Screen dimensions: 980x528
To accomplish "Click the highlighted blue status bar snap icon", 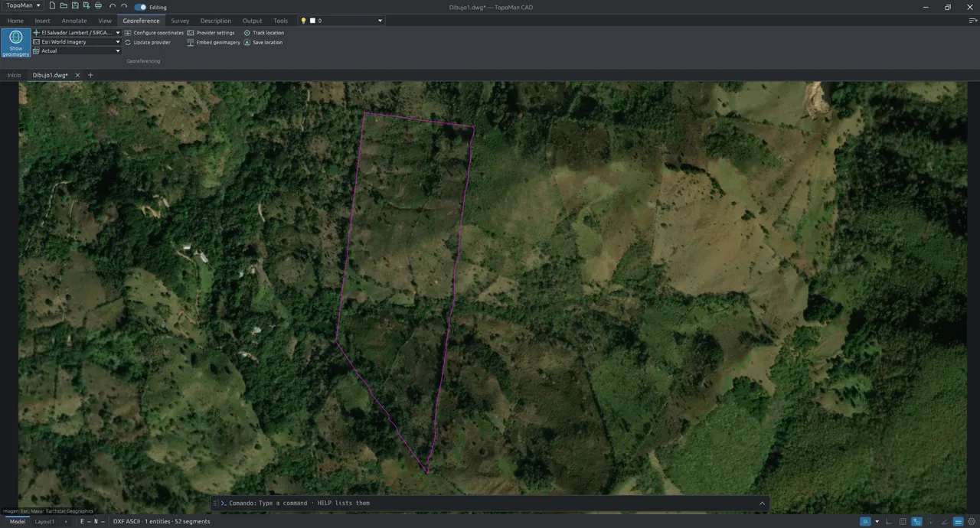I will pyautogui.click(x=865, y=521).
